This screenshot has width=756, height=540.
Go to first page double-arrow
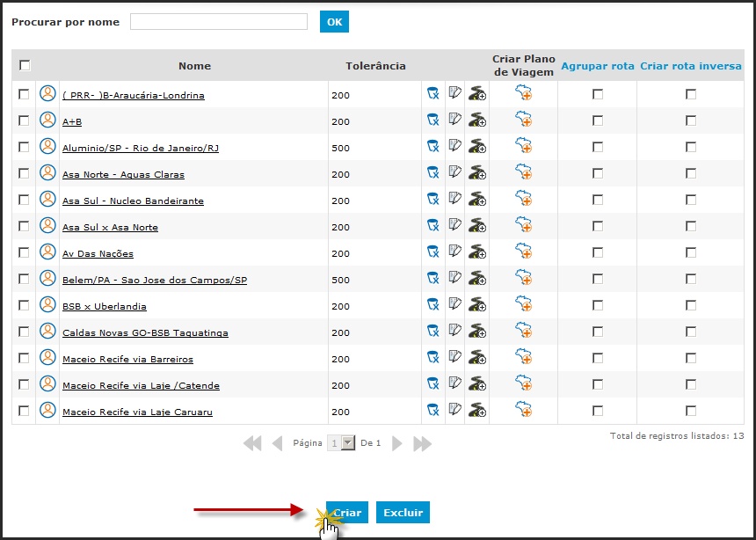[252, 443]
